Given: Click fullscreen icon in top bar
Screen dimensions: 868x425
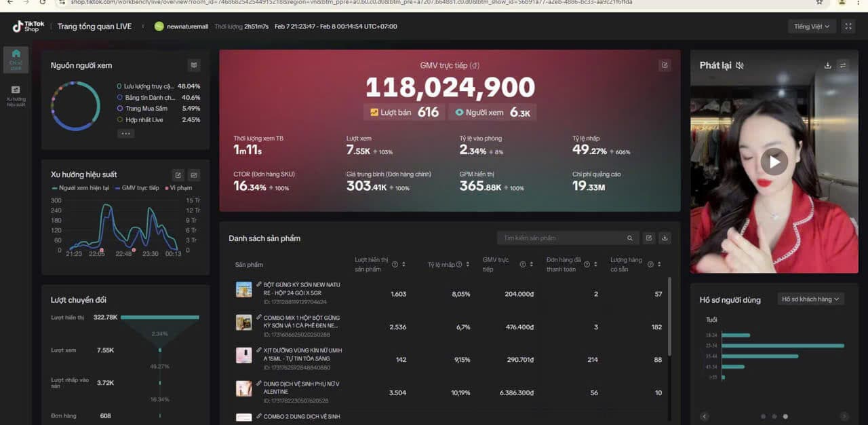Looking at the screenshot, I should [x=848, y=26].
